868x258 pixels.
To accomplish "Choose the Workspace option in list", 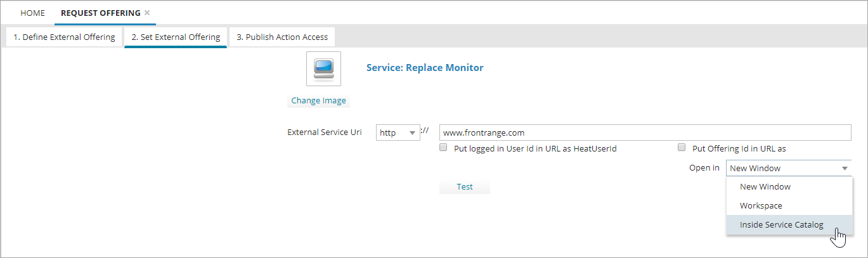I will tap(760, 206).
